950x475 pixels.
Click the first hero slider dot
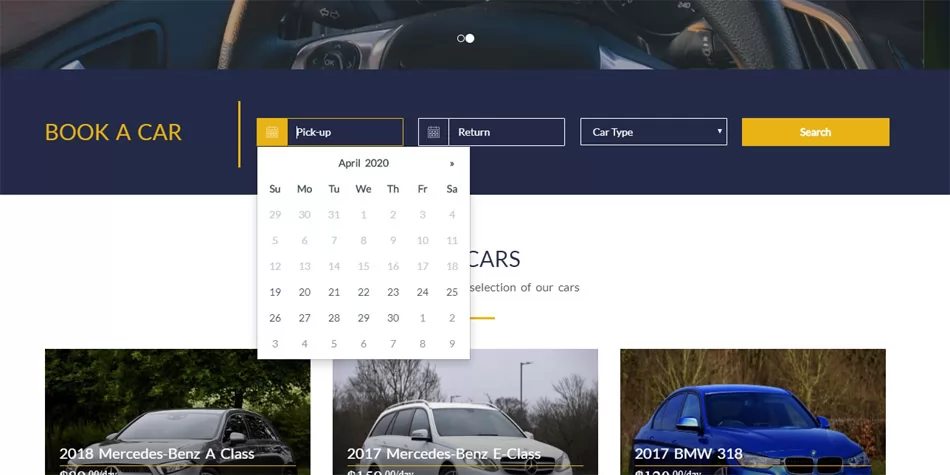460,38
